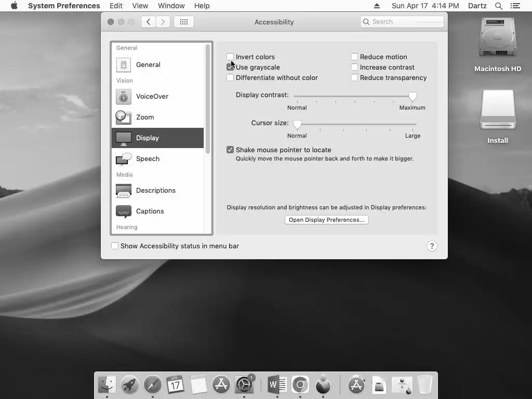Open Finder from the Dock
This screenshot has width=532, height=399.
[107, 384]
